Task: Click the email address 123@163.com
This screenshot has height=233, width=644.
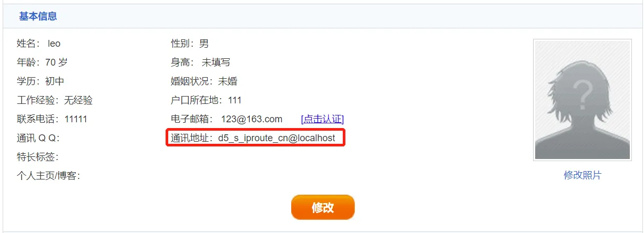Action: 251,119
